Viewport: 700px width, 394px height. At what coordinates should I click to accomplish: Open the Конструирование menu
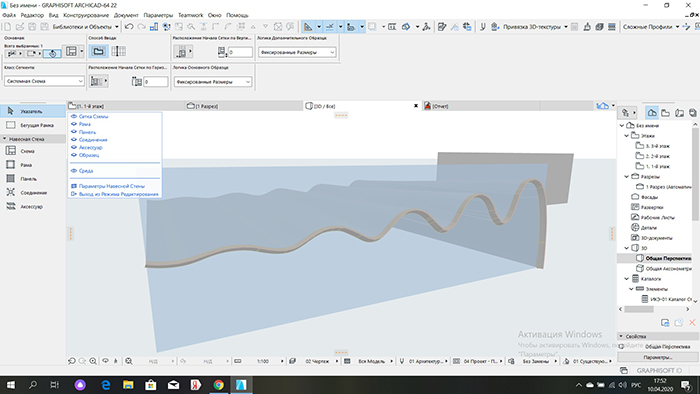tap(86, 15)
